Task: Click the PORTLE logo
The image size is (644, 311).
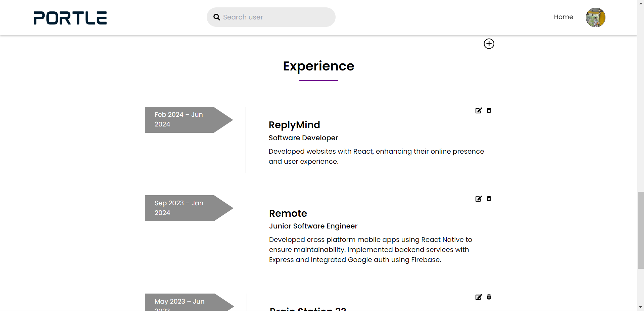Action: point(70,18)
